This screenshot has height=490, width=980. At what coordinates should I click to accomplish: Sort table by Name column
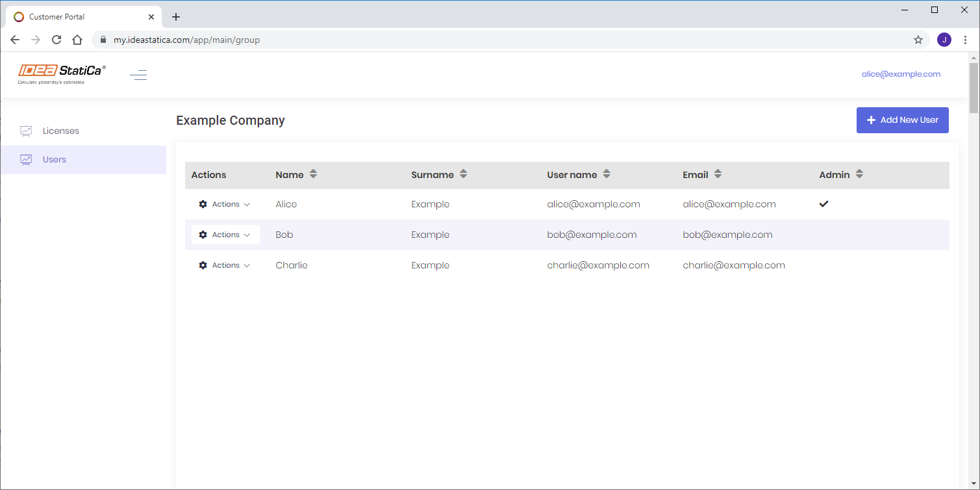[313, 174]
